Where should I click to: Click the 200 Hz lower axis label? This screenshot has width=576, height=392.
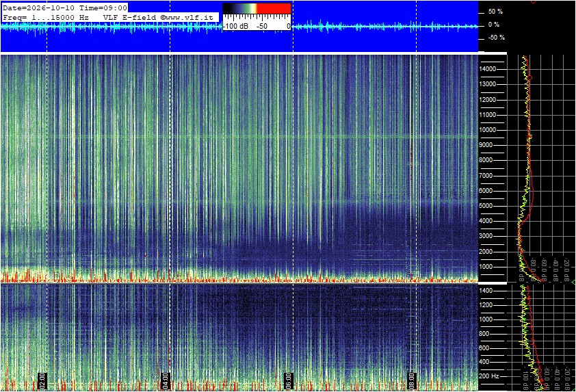pos(489,376)
